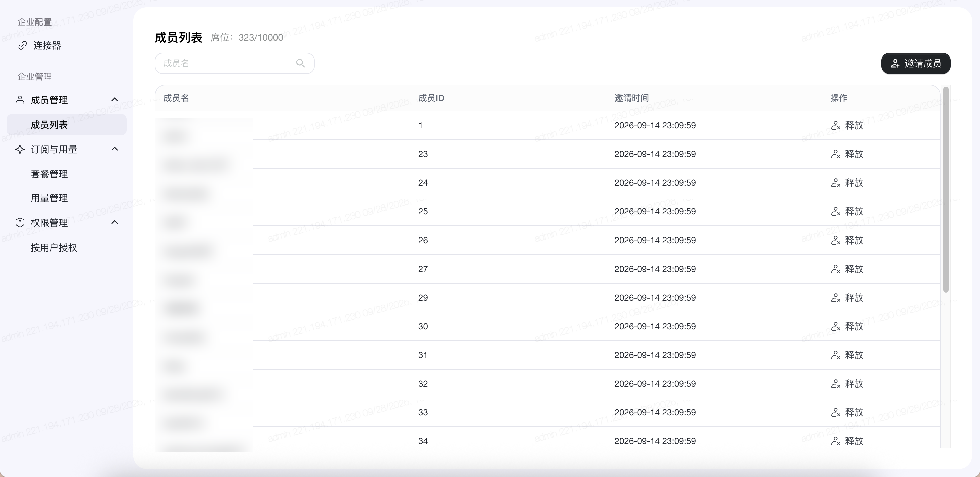The image size is (980, 477).
Task: Collapse the 订阅与用量 section chevron
Action: click(115, 149)
